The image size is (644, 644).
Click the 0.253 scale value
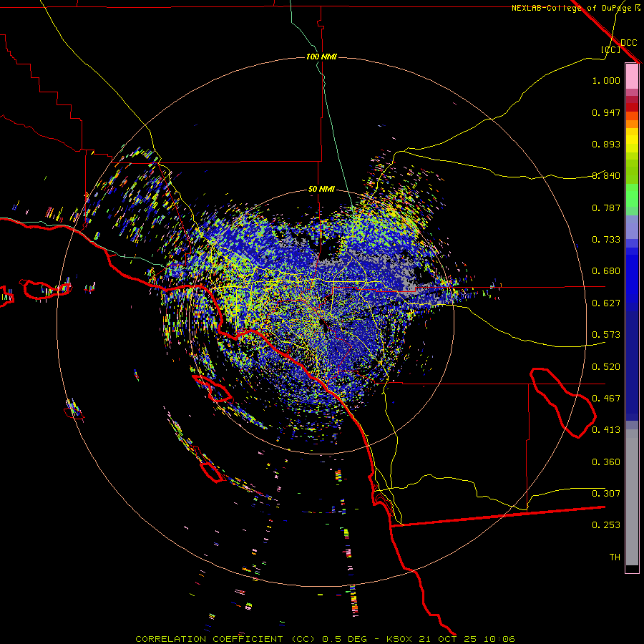(606, 525)
